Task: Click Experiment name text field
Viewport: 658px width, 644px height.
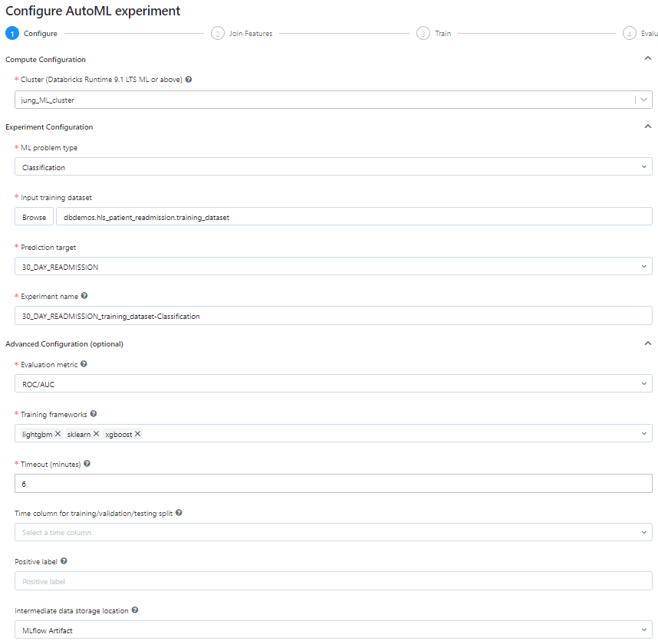Action: 333,316
